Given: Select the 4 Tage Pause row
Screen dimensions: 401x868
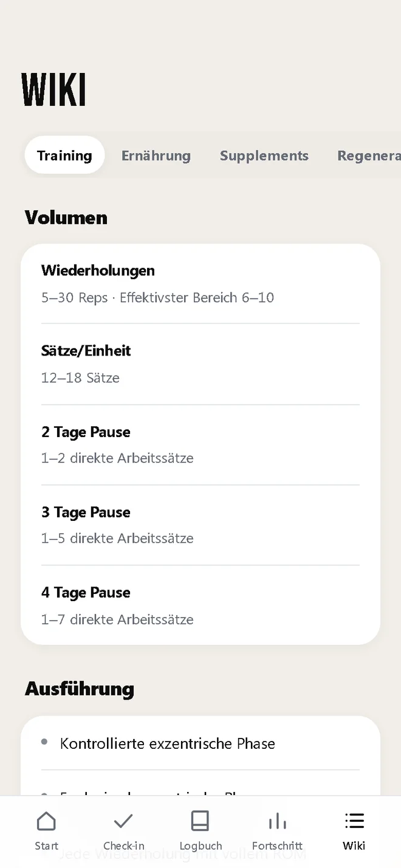Looking at the screenshot, I should pos(200,605).
